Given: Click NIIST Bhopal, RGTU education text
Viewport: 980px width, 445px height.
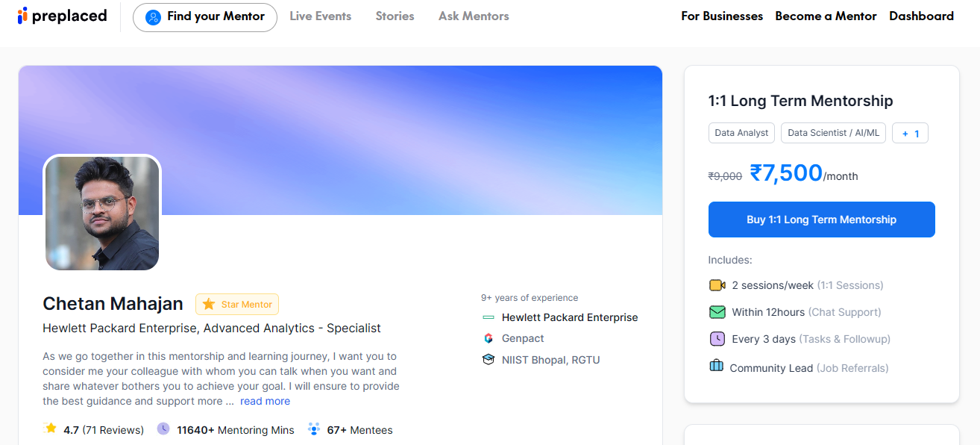Looking at the screenshot, I should (550, 360).
